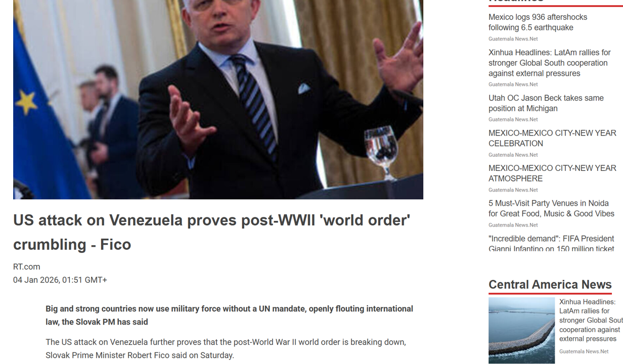
Task: Open 5 Must-Visit Party Venues in Noida
Action: point(551,208)
